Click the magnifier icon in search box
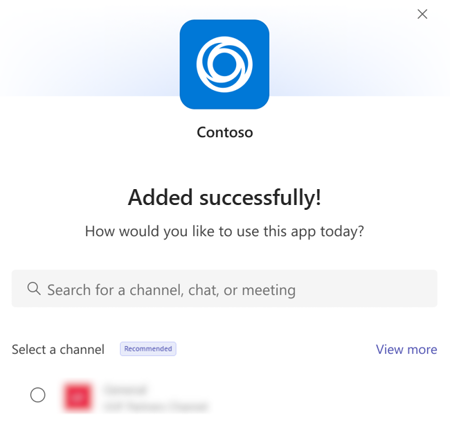 pyautogui.click(x=34, y=289)
